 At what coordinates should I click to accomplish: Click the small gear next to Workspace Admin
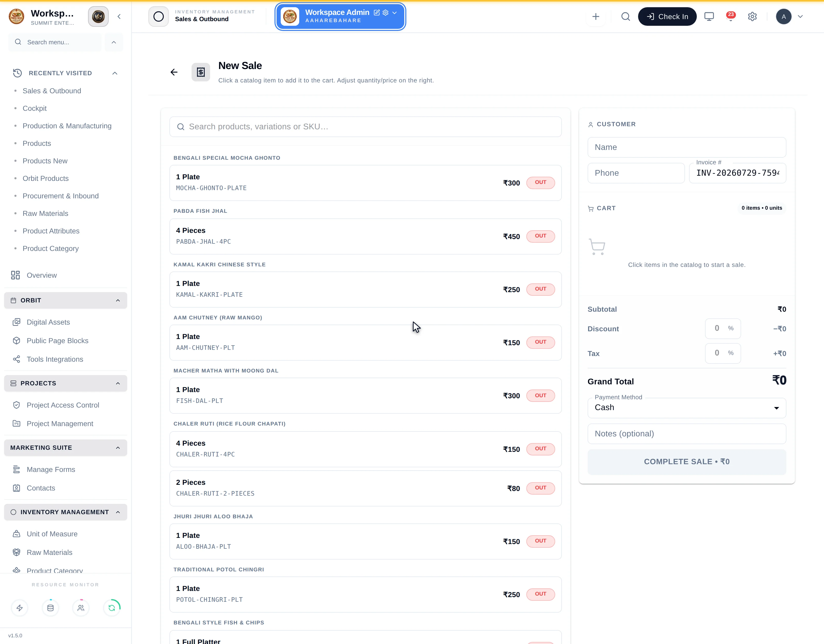click(x=385, y=12)
